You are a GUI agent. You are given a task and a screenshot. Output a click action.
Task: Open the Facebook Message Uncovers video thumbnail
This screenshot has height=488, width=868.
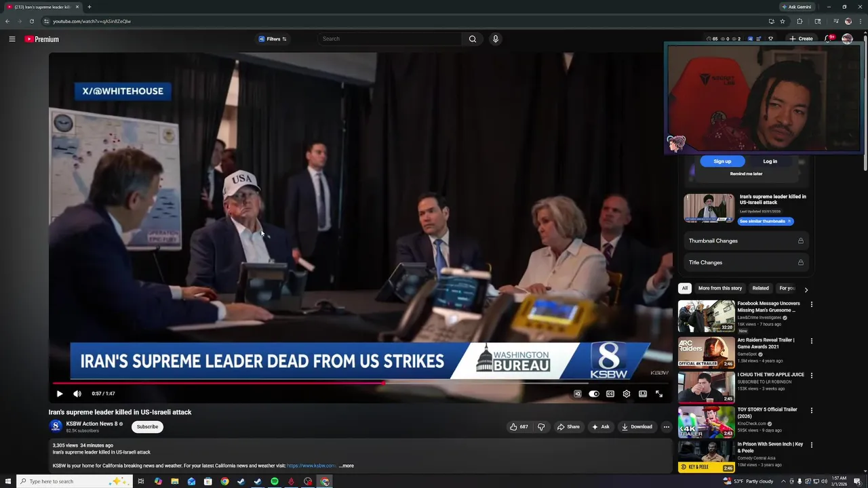706,317
